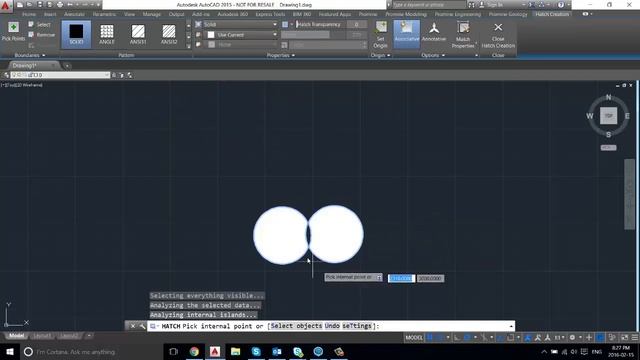Screen dimensions: 640x360
Task: Click the status bar customization menu icon
Action: coord(635,338)
